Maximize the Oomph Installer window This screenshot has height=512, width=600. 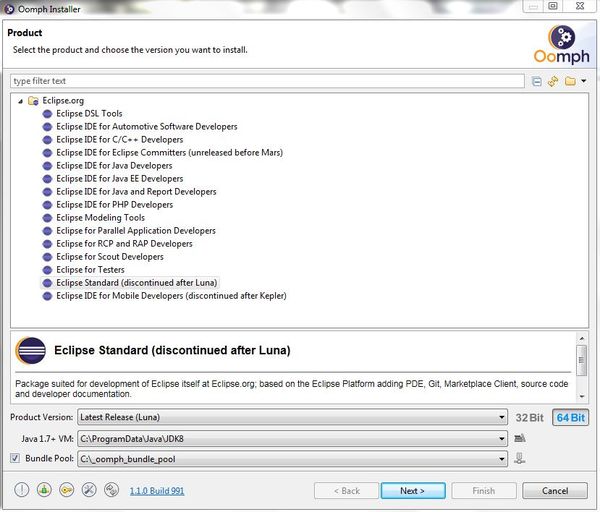pyautogui.click(x=553, y=6)
